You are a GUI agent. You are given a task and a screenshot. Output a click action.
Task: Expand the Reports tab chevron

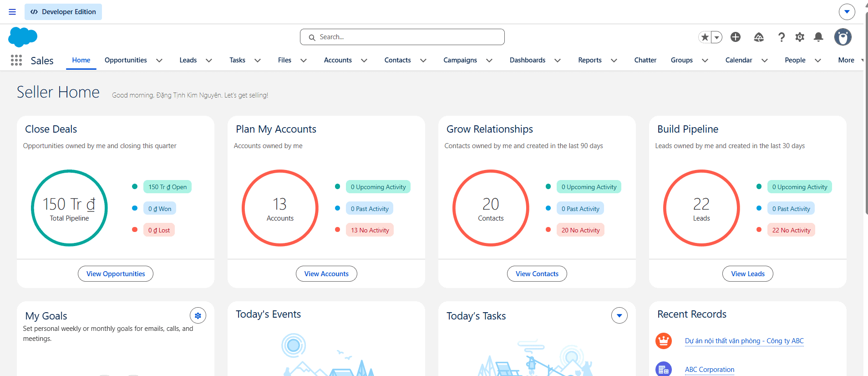(x=614, y=60)
